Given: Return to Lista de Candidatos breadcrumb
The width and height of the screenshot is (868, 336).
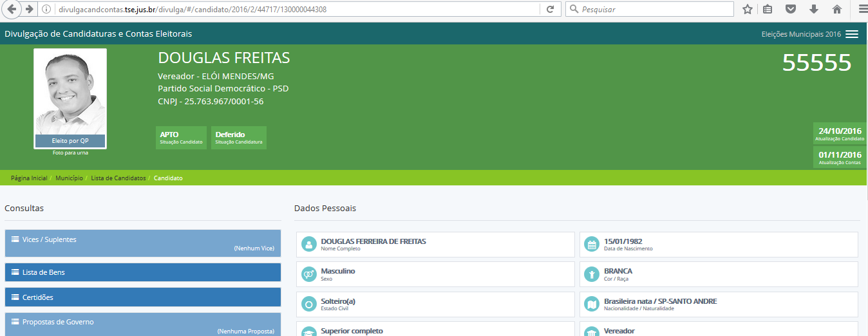Looking at the screenshot, I should click(118, 178).
